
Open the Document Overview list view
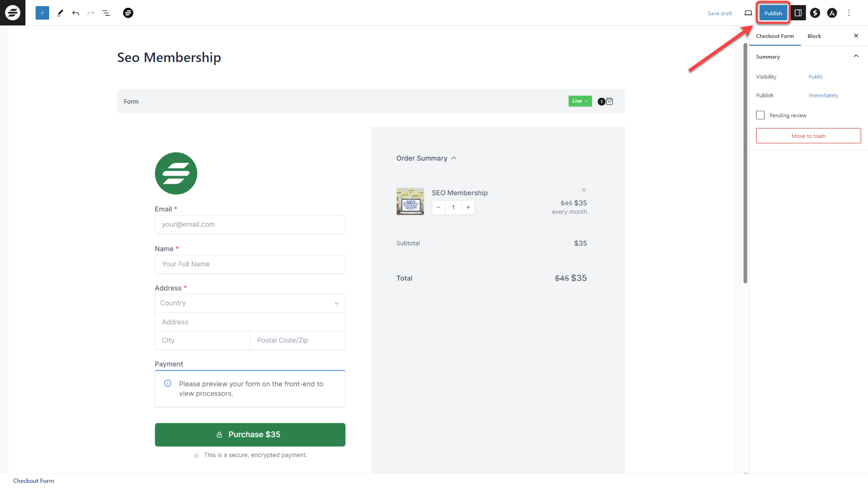[106, 13]
